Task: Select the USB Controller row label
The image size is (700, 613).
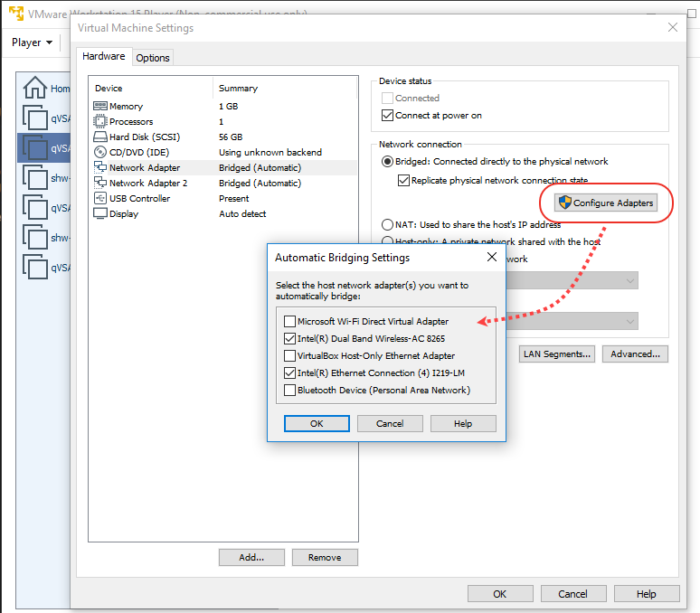Action: click(x=140, y=199)
